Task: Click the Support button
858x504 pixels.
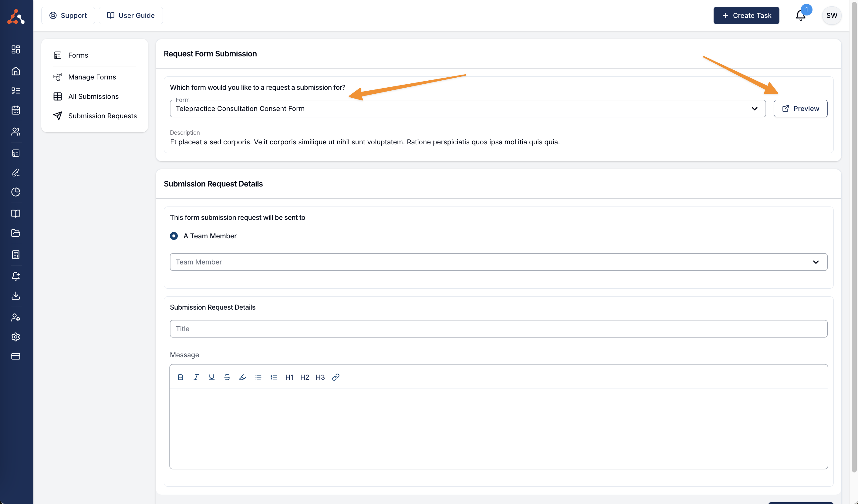Action: click(x=68, y=15)
